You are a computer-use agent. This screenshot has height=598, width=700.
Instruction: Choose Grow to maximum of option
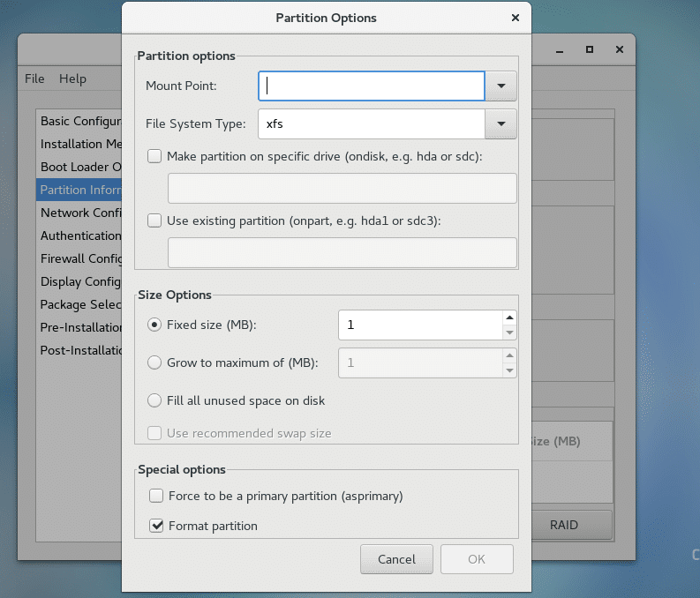(x=155, y=363)
